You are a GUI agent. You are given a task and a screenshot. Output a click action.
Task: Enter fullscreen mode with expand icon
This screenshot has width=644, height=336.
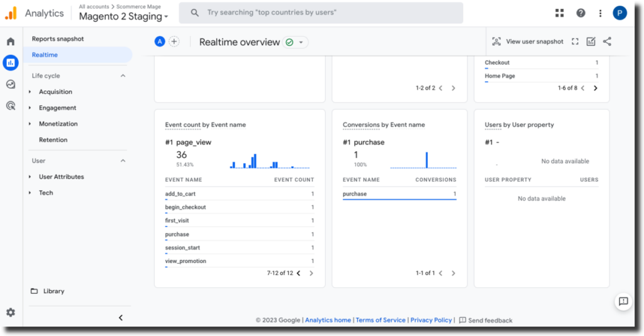(575, 42)
